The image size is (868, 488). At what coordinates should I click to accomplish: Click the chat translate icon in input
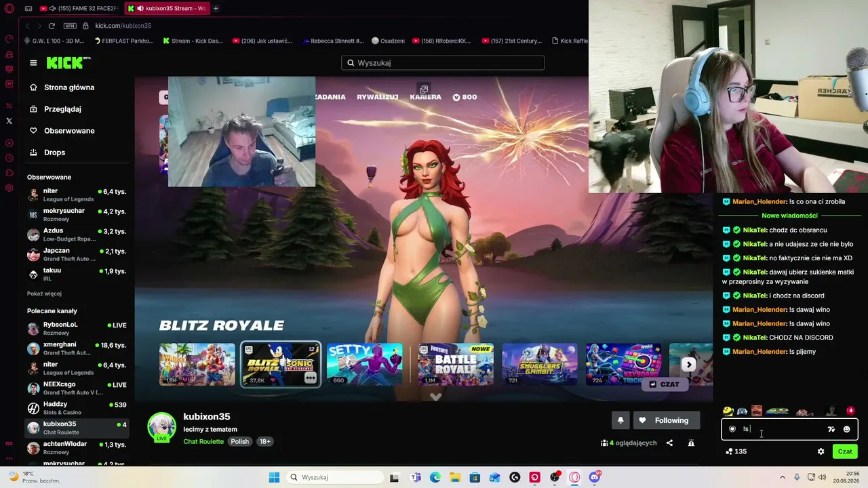(x=831, y=429)
